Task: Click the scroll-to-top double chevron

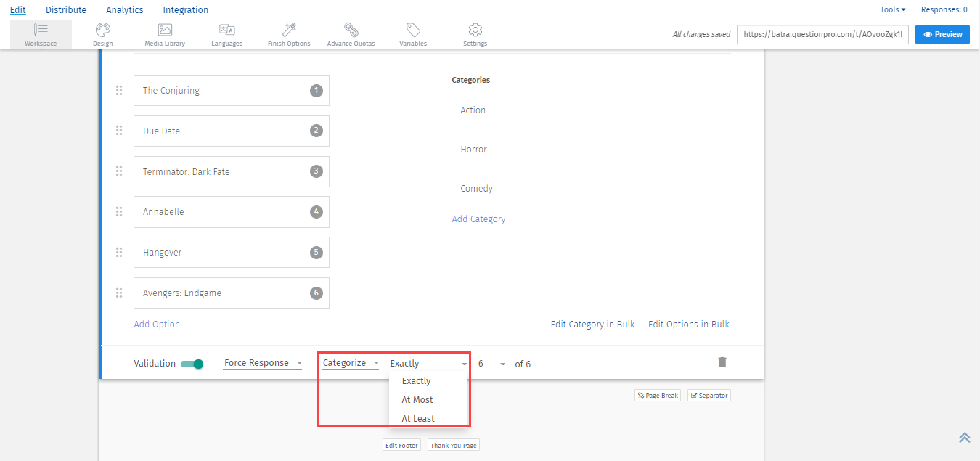Action: [x=964, y=437]
